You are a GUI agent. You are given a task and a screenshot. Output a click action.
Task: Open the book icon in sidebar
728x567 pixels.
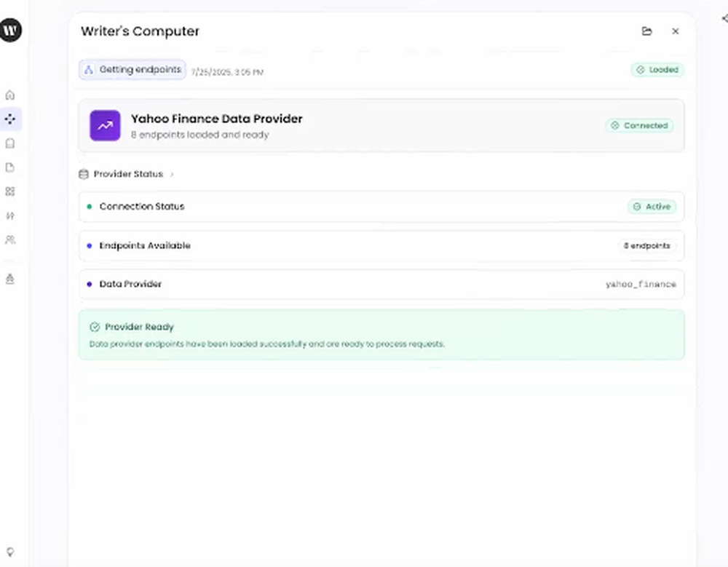[x=9, y=143]
